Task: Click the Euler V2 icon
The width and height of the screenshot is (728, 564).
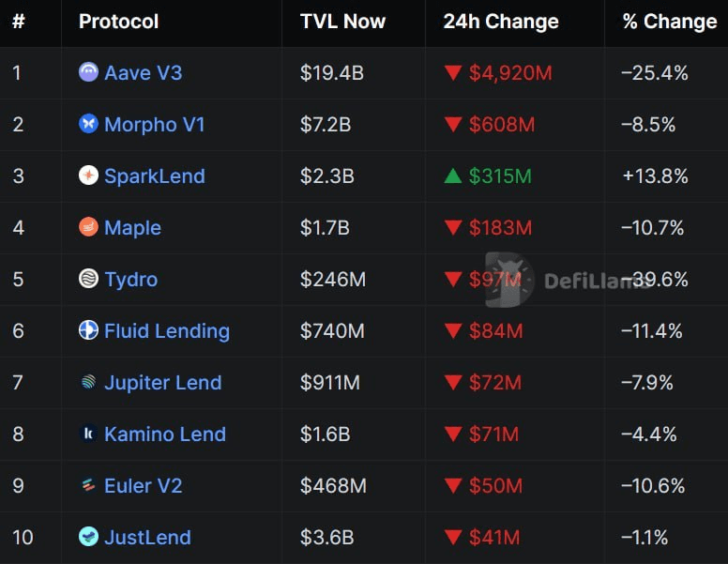Action: pyautogui.click(x=88, y=485)
